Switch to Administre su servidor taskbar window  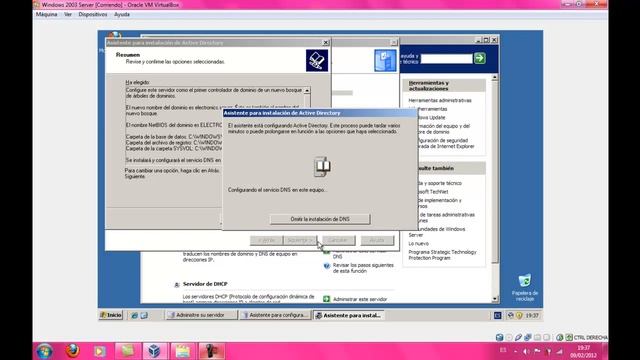coord(201,315)
